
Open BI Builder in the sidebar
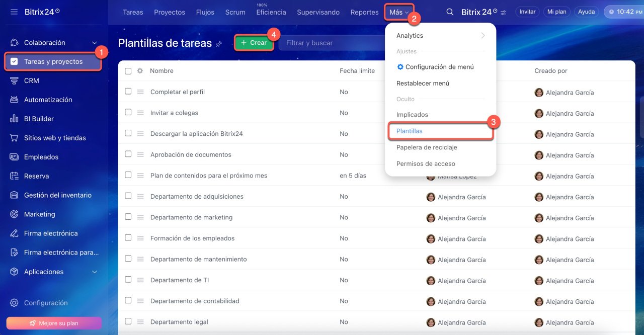[39, 119]
